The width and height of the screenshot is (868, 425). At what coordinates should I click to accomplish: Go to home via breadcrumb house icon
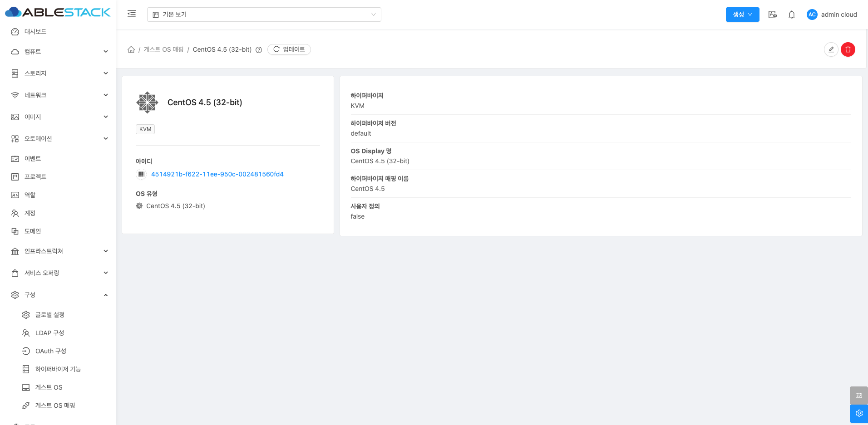(x=131, y=49)
